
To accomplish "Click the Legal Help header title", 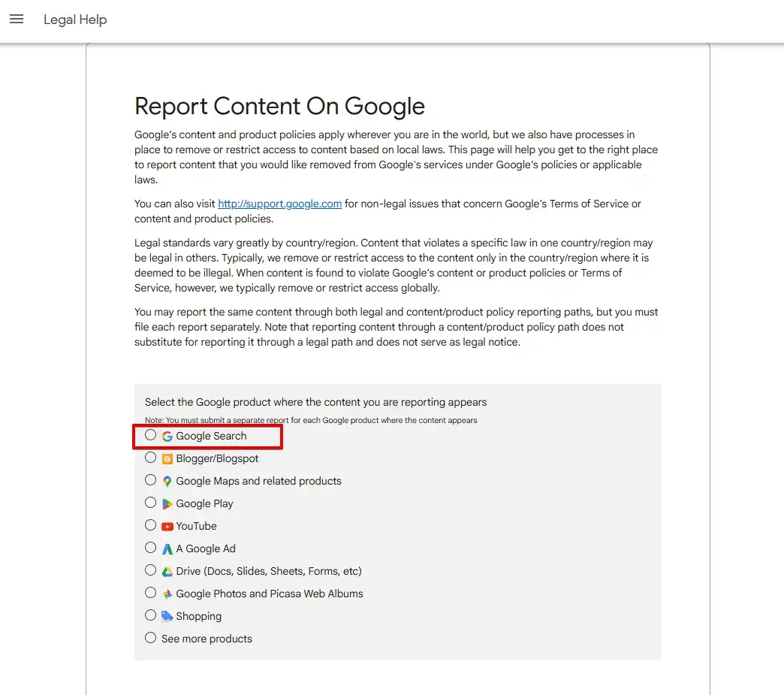I will (75, 20).
